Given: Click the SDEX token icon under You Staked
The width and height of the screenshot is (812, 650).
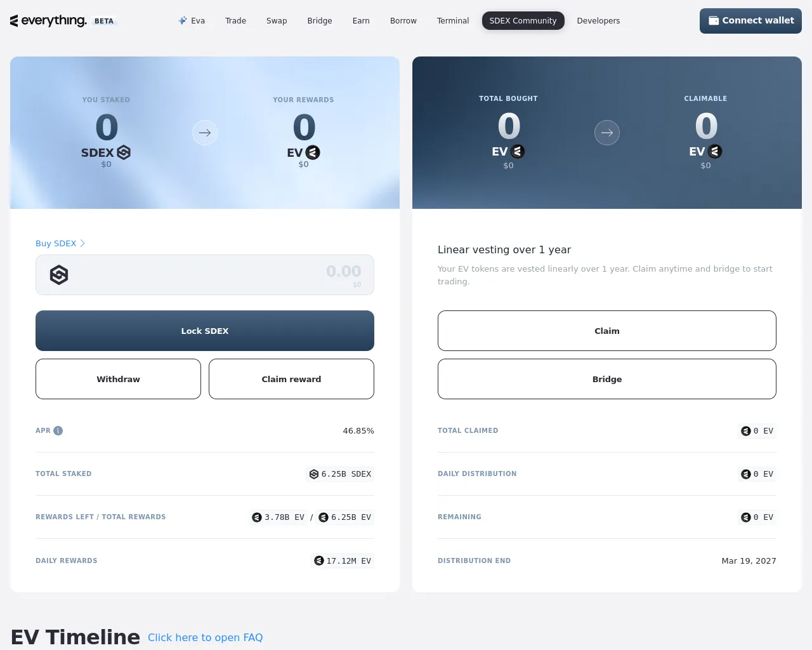Looking at the screenshot, I should [x=124, y=152].
